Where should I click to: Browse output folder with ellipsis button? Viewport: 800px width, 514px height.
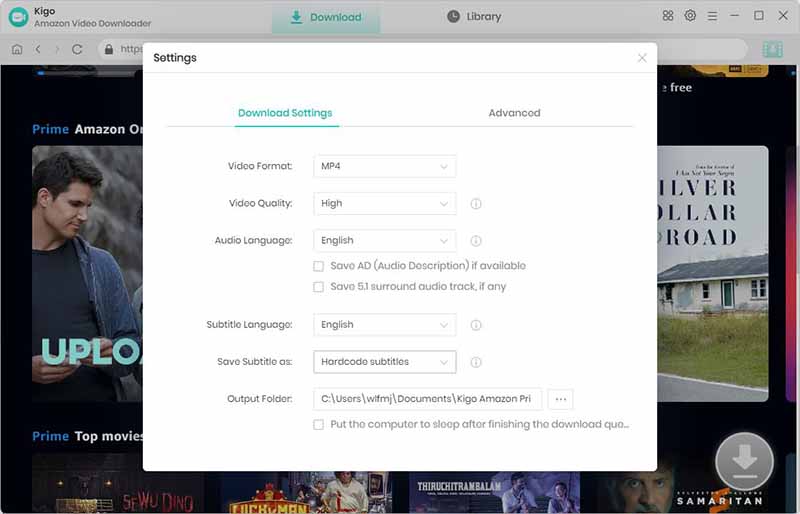point(560,399)
